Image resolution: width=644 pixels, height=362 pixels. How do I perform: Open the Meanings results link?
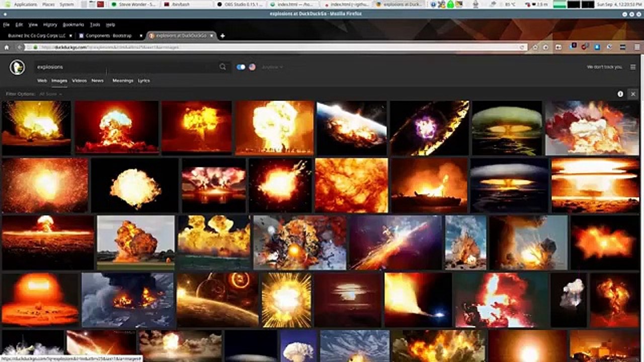pos(123,80)
